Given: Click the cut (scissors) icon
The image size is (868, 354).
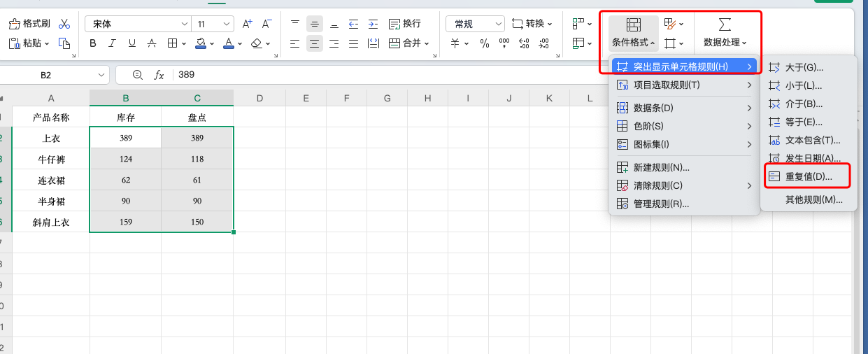Looking at the screenshot, I should point(64,24).
